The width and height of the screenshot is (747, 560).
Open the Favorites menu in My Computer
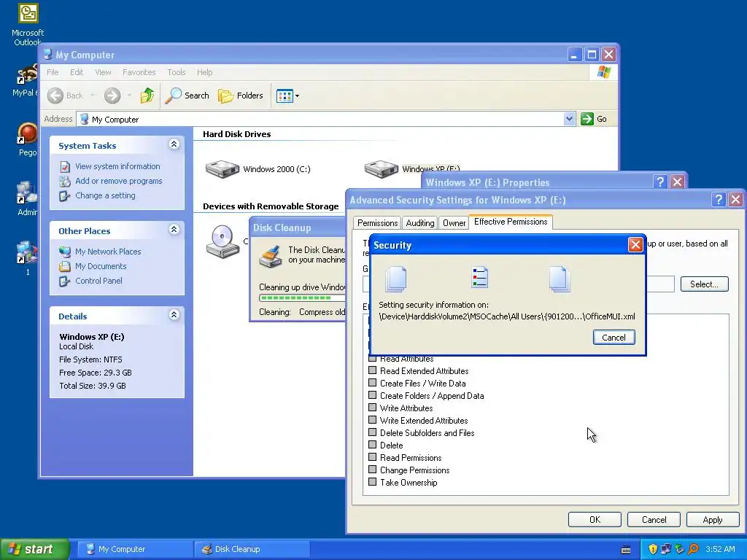pos(139,72)
